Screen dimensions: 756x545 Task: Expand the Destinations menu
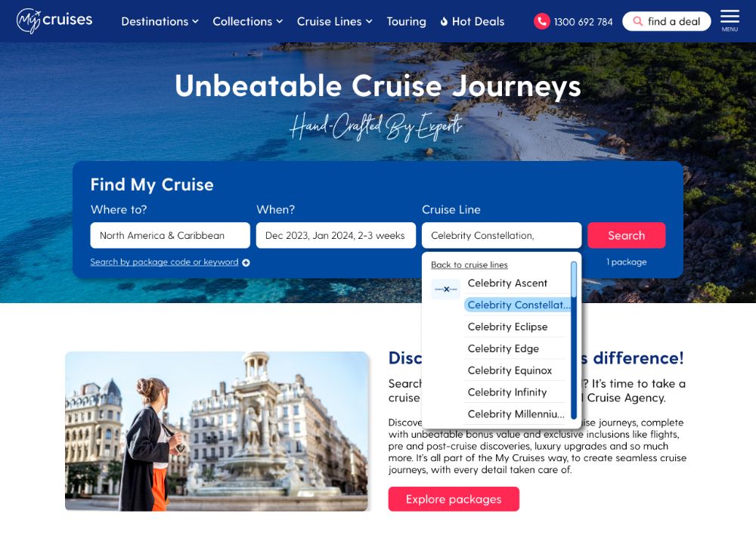[x=160, y=21]
